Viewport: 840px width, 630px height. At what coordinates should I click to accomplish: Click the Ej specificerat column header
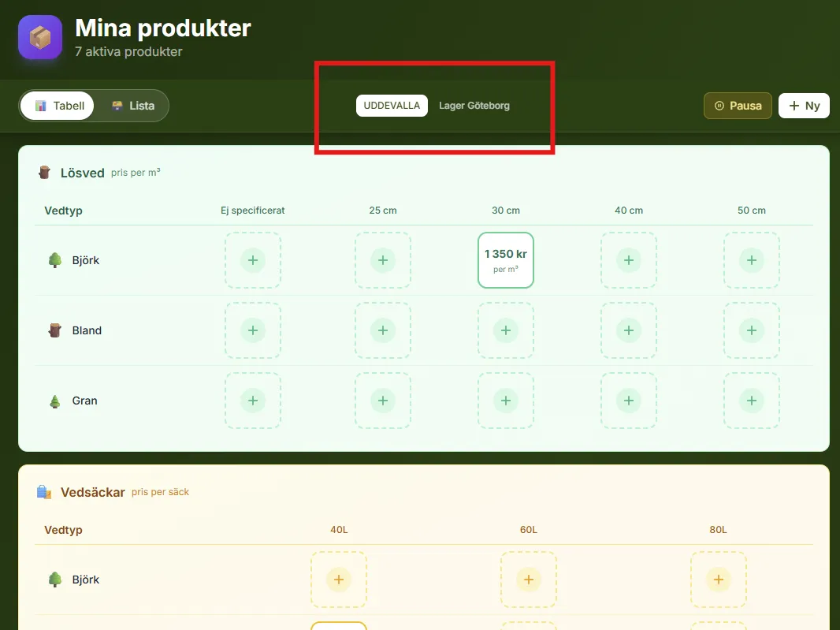253,211
